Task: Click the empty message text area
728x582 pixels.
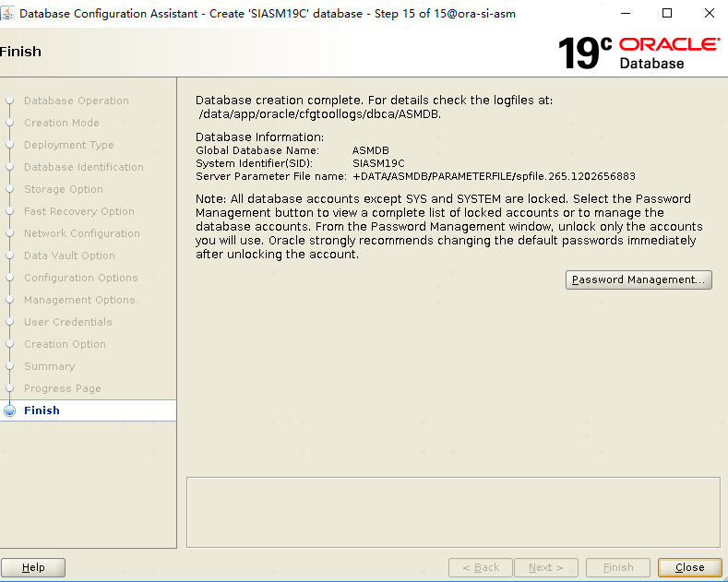Action: [453, 513]
